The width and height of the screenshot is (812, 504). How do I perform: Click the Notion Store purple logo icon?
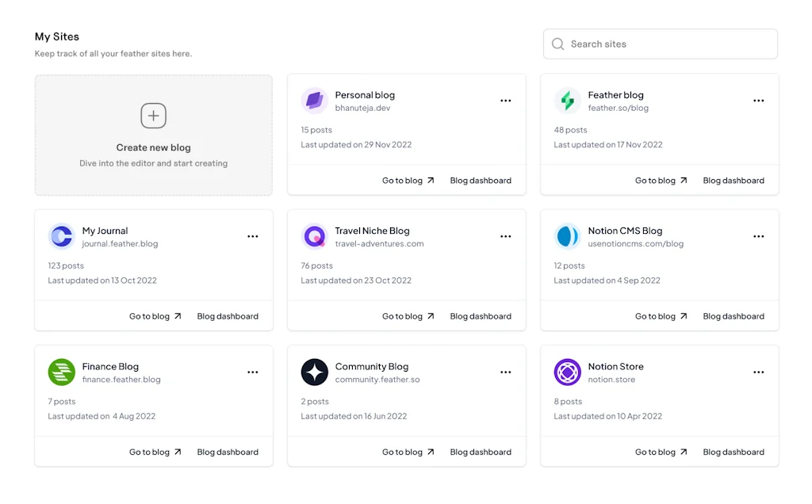(568, 372)
